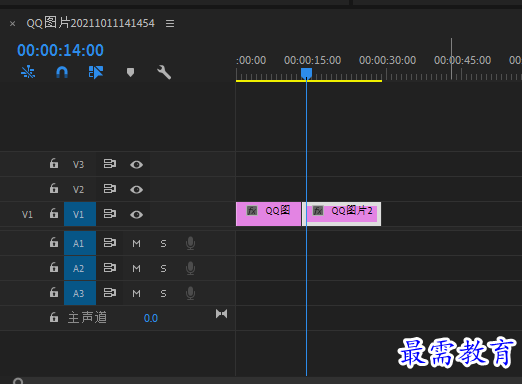Toggle sync lock on track A2
The image size is (522, 384).
click(x=110, y=268)
